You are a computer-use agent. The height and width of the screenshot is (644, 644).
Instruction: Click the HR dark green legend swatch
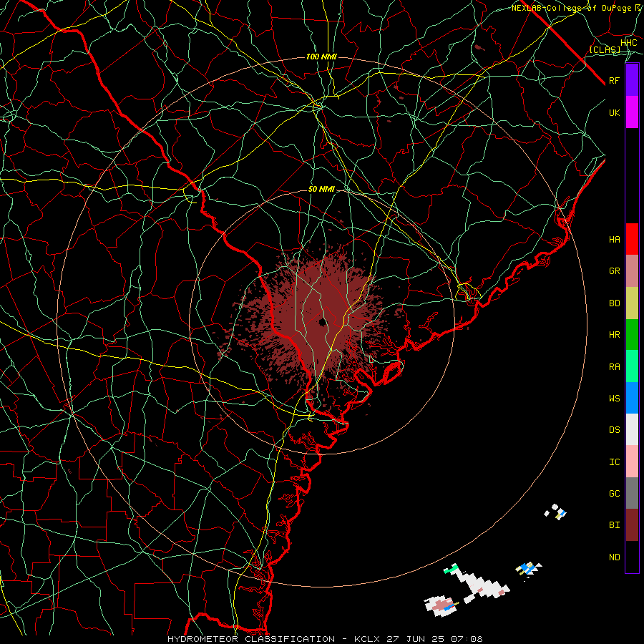[x=632, y=335]
